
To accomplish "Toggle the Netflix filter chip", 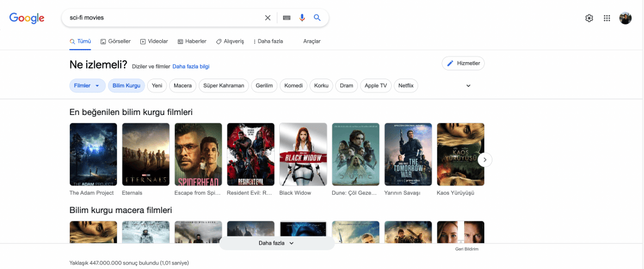I will click(x=406, y=86).
